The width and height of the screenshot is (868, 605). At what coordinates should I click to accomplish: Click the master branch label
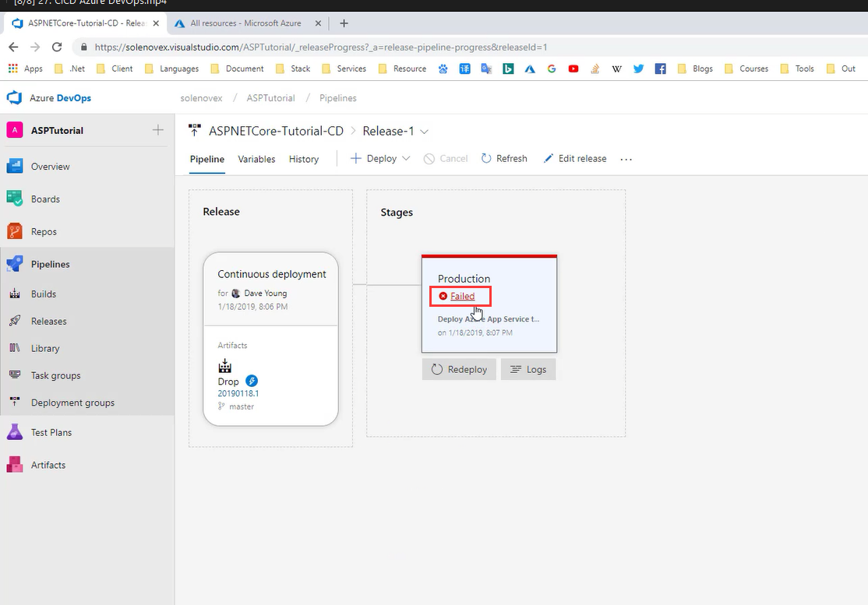point(242,406)
